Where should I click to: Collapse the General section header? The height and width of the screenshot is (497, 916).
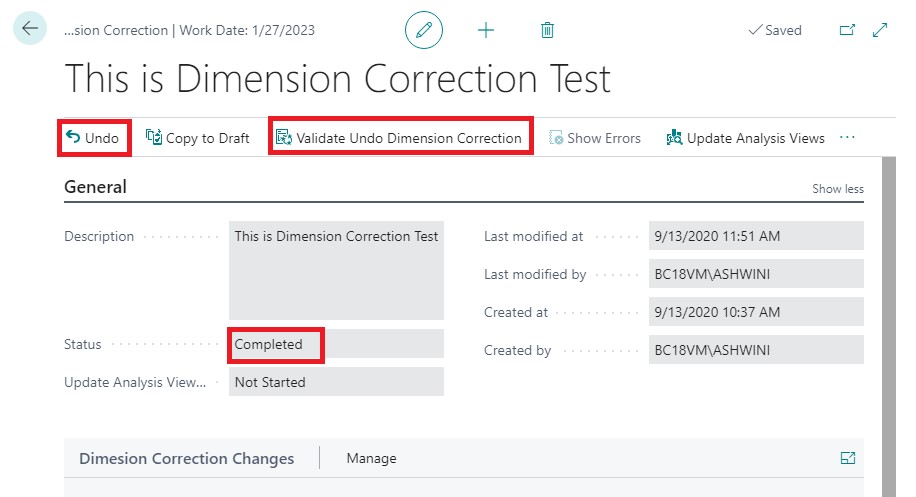(96, 187)
